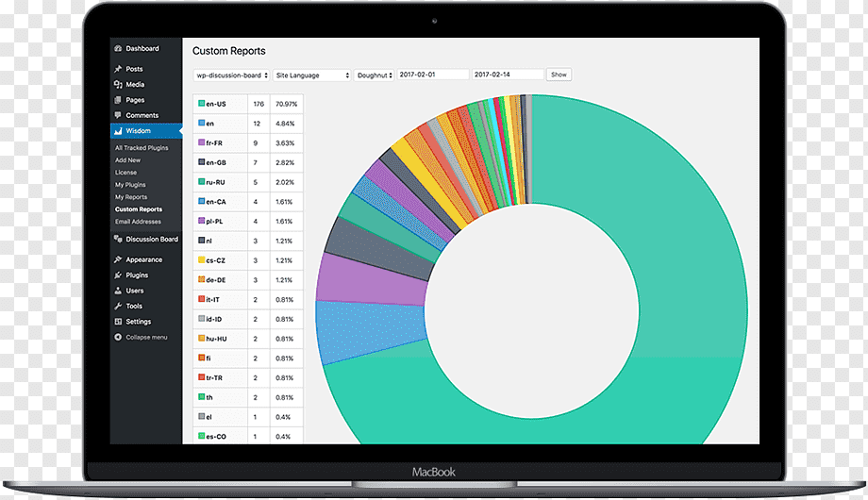
Task: Open the Custom Reports submenu item
Action: 139,209
